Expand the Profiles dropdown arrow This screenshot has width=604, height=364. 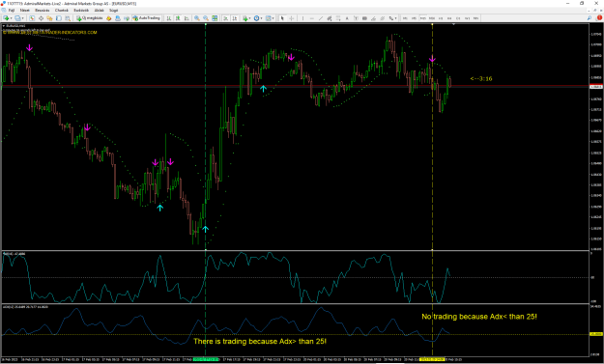click(23, 18)
